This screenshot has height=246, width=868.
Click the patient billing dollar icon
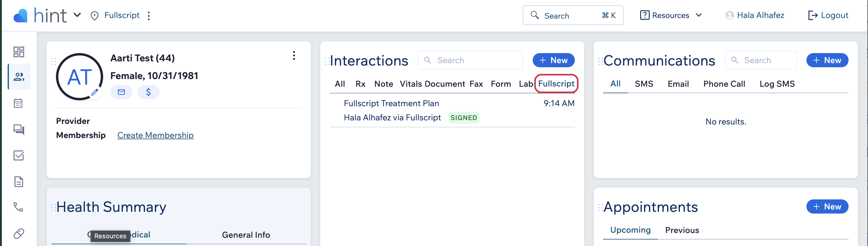coord(148,92)
